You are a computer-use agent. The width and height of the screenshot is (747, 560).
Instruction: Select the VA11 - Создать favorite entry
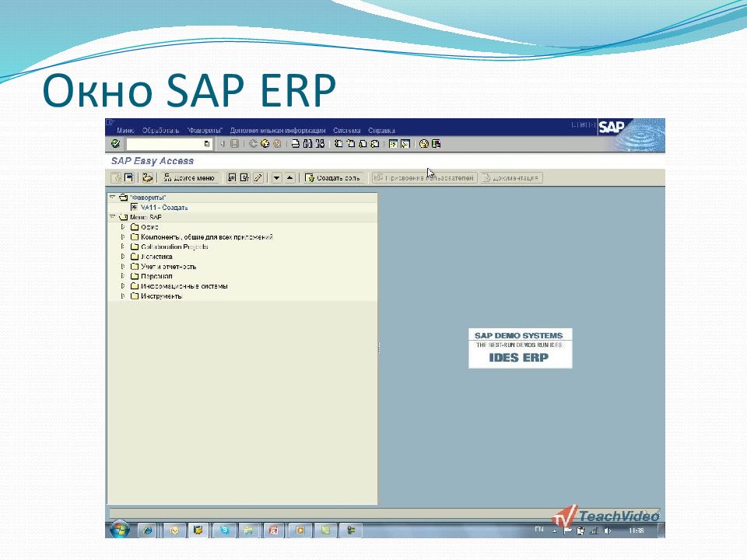click(164, 207)
